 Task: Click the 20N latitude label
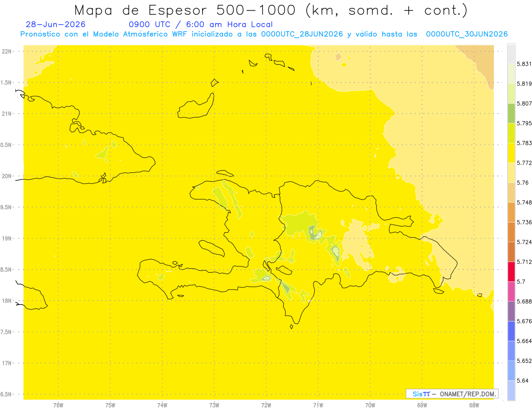[x=6, y=176]
